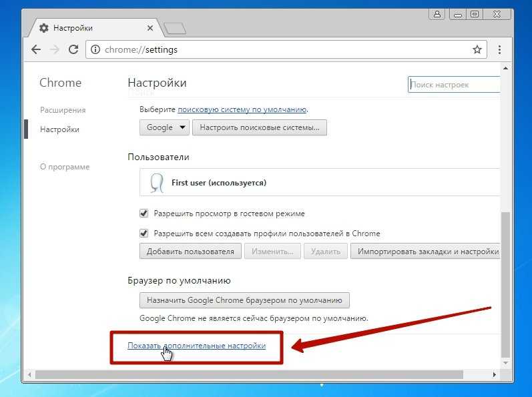Click the vertical scrollbar thumb
This screenshot has height=397, width=532.
tap(505, 284)
